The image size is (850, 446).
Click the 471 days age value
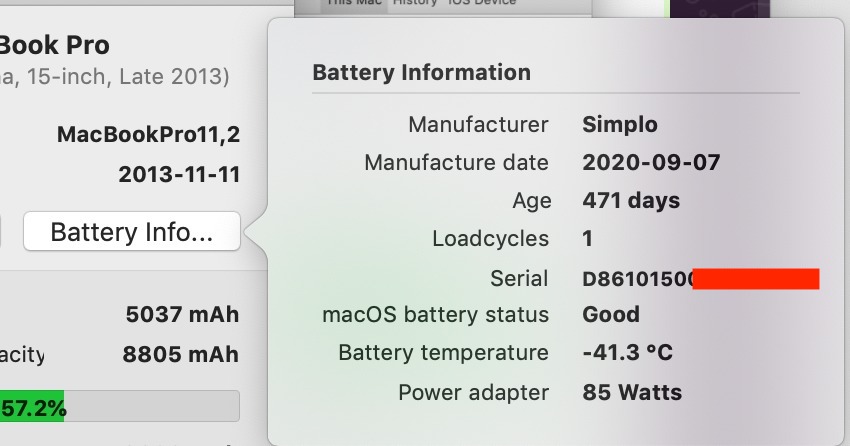[x=631, y=200]
